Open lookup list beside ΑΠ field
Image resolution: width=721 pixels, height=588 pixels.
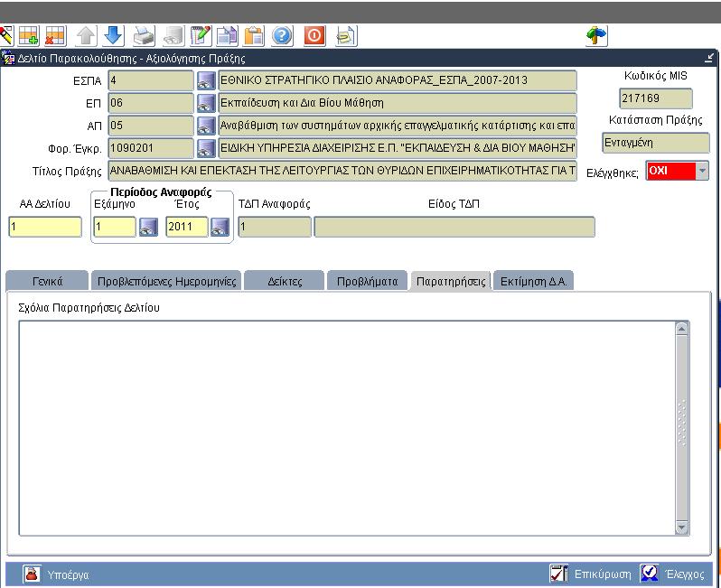click(206, 126)
